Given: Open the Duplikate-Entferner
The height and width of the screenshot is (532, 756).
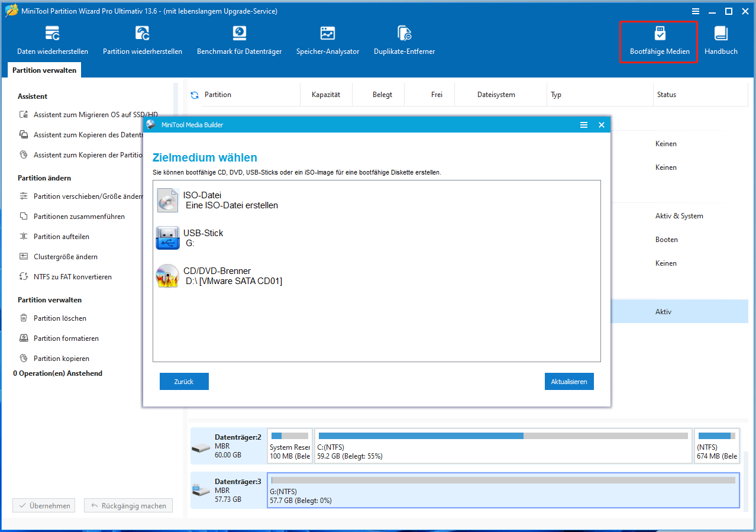Looking at the screenshot, I should 404,40.
